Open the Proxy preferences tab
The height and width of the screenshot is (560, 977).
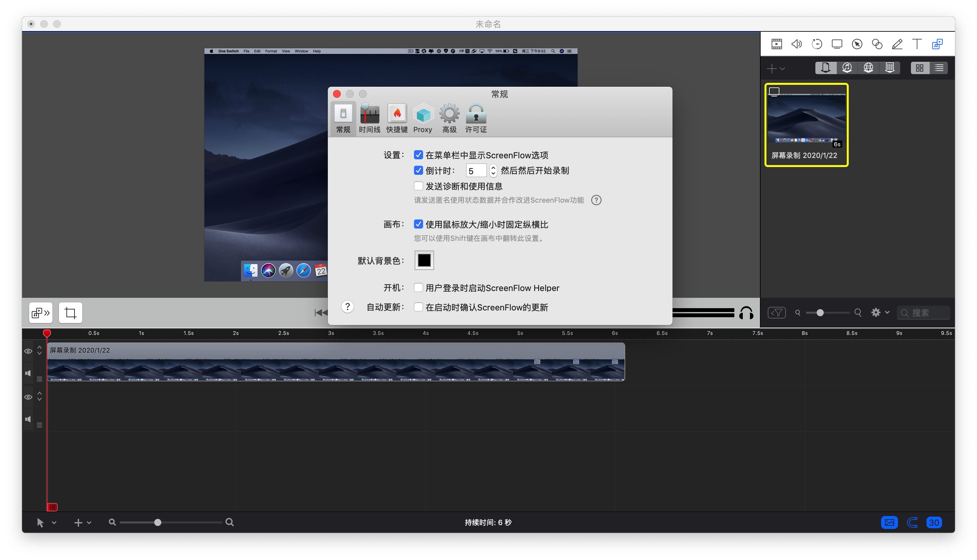[x=422, y=118]
